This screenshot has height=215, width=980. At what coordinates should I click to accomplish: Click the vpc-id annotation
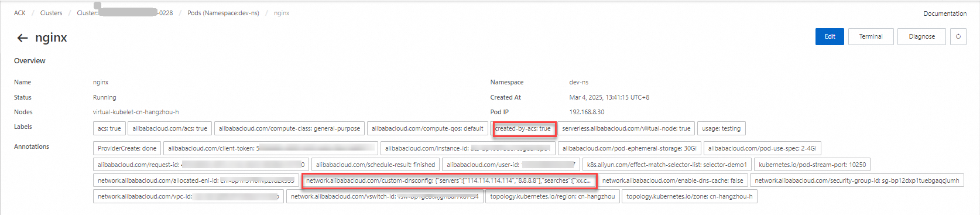[189, 196]
